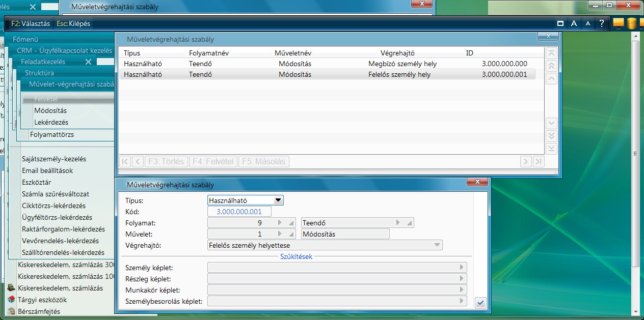The width and height of the screenshot is (644, 320).
Task: Click the window mode square icon in toolbar
Action: (560, 23)
